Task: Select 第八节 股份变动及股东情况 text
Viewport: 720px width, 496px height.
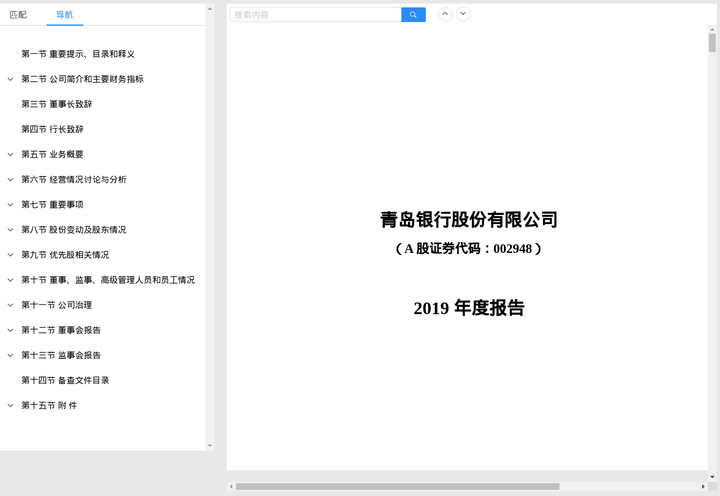Action: pos(74,230)
